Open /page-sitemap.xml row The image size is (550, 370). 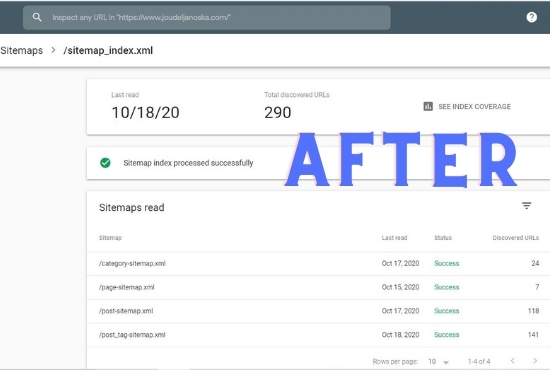click(318, 287)
